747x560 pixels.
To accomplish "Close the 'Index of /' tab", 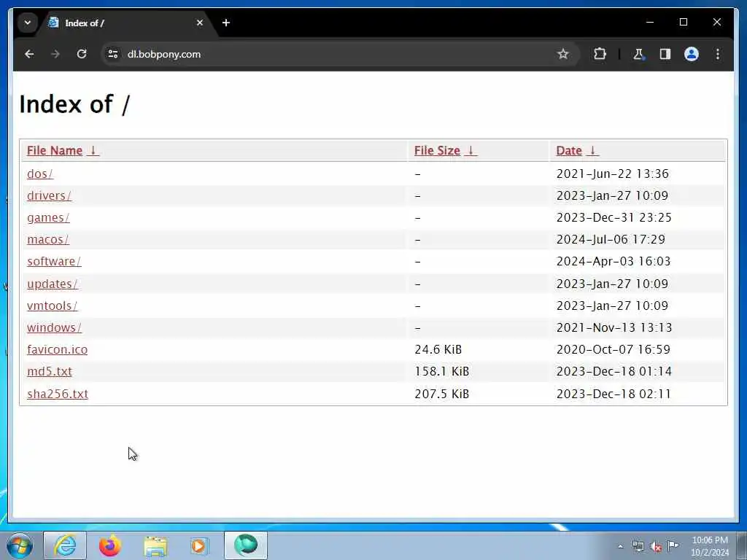I will (x=200, y=23).
